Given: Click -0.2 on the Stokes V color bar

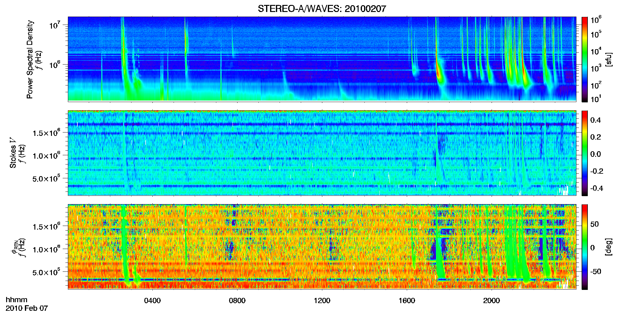Looking at the screenshot, I should [596, 171].
